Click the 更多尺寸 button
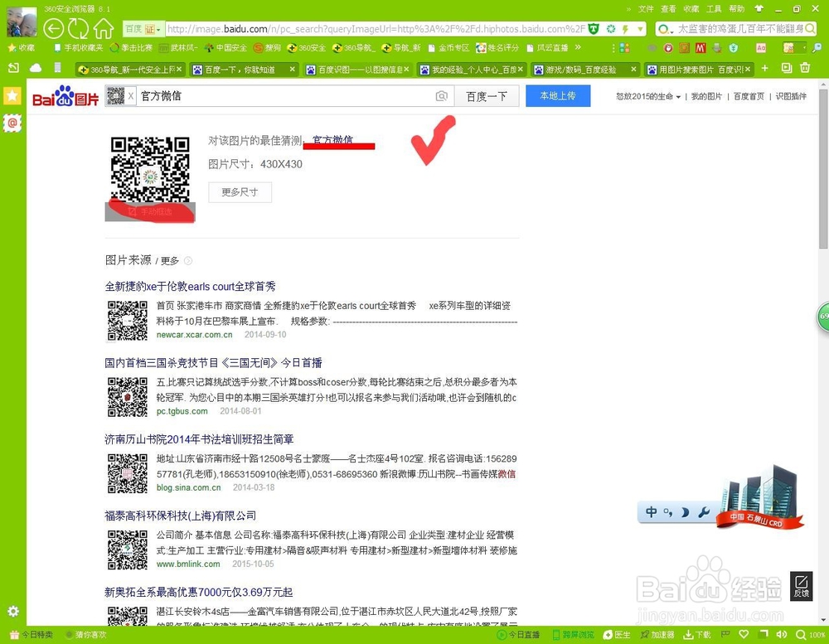The image size is (829, 644). click(240, 192)
